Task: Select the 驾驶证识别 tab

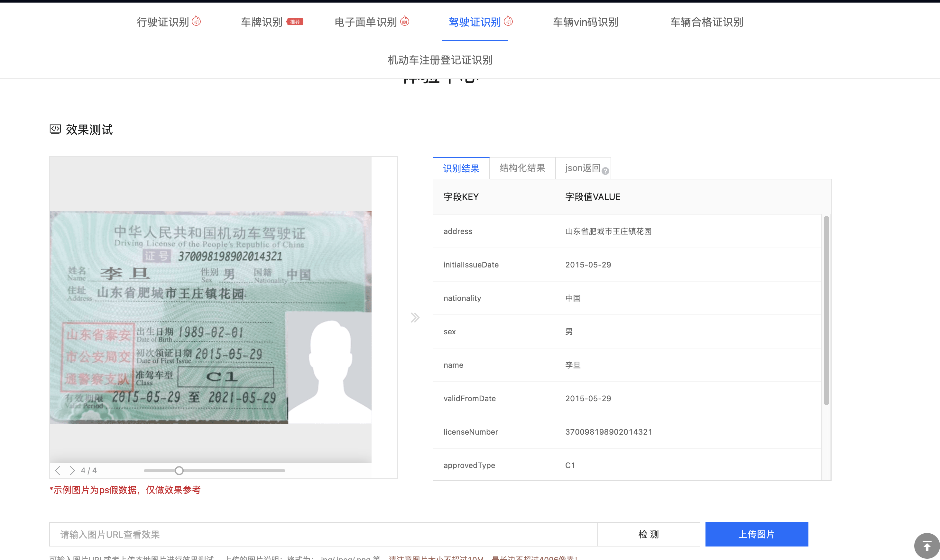Action: click(x=475, y=22)
